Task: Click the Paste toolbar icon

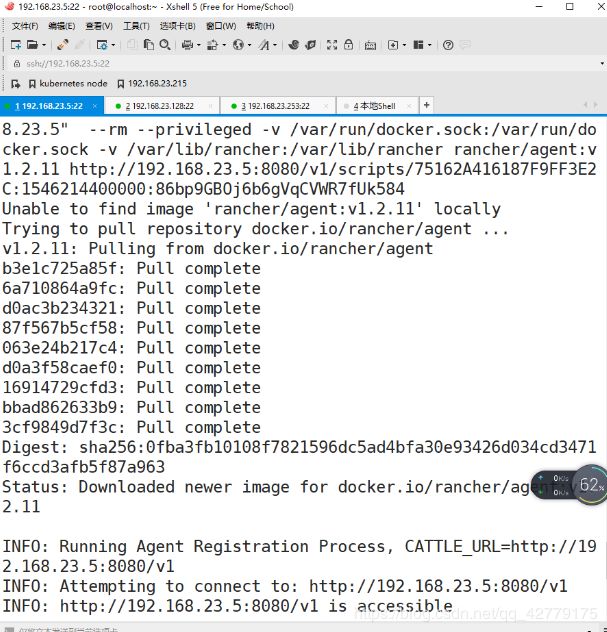Action: tap(149, 45)
